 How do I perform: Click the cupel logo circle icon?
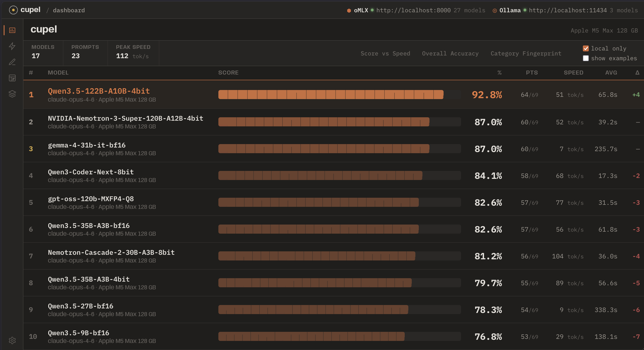[13, 10]
